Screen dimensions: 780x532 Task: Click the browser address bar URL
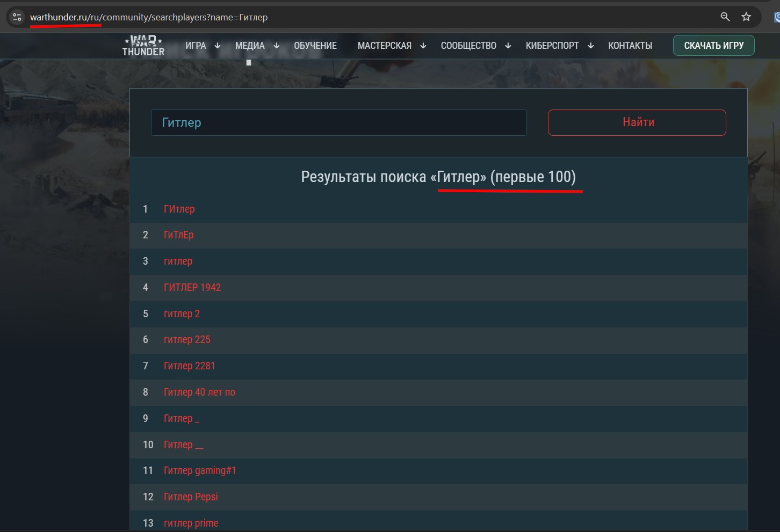tap(149, 17)
